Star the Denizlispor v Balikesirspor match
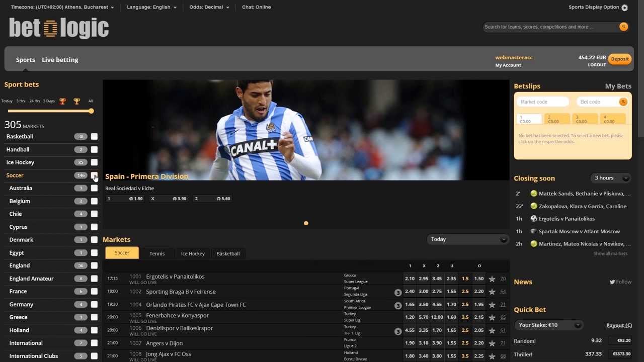Image resolution: width=644 pixels, height=362 pixels. coord(492,330)
